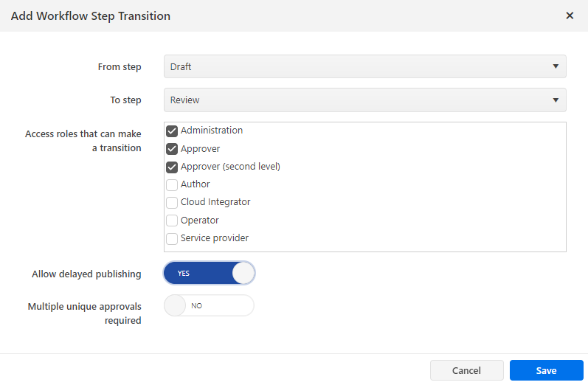Click the Cloud Integrator label text

[x=215, y=202]
